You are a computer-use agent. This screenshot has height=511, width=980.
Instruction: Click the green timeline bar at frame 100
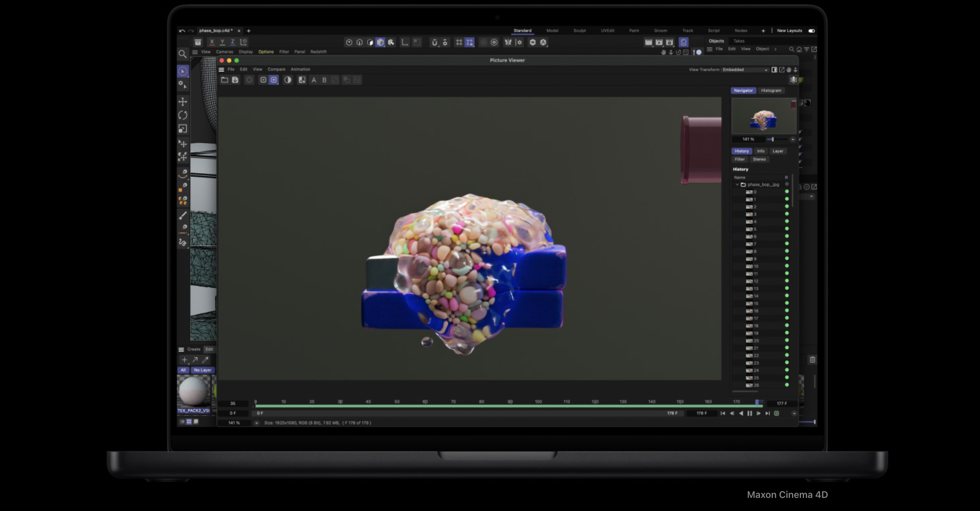click(x=538, y=406)
